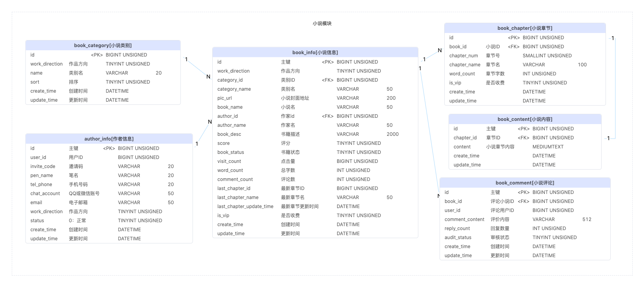The image size is (644, 287).
Task: Click the invite_code field row
Action: click(x=109, y=166)
